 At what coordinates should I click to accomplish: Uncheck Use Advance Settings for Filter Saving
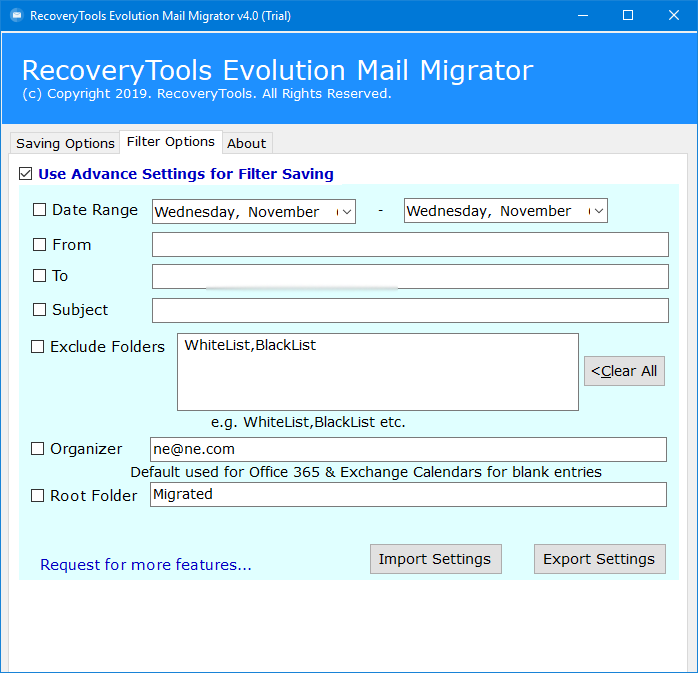25,174
